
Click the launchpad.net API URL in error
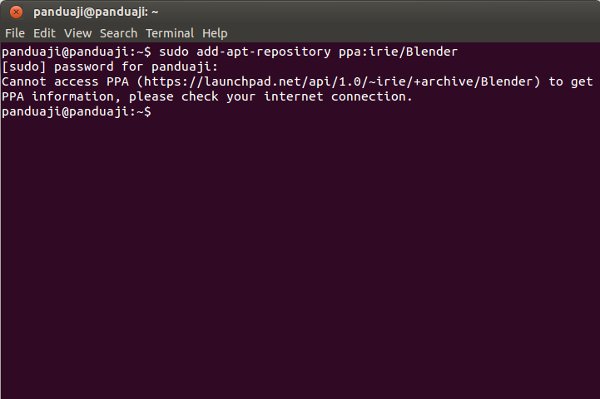click(338, 81)
